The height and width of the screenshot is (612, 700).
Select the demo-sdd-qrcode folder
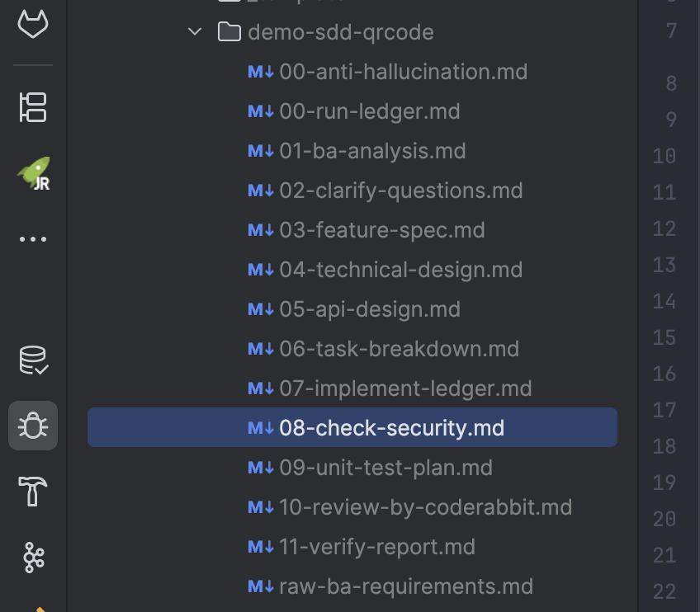[340, 32]
